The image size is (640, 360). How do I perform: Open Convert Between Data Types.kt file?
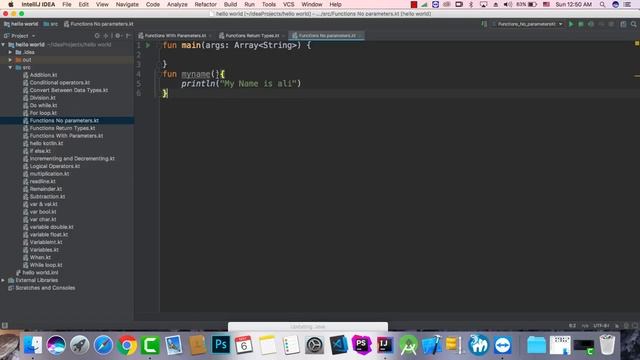[x=69, y=90]
